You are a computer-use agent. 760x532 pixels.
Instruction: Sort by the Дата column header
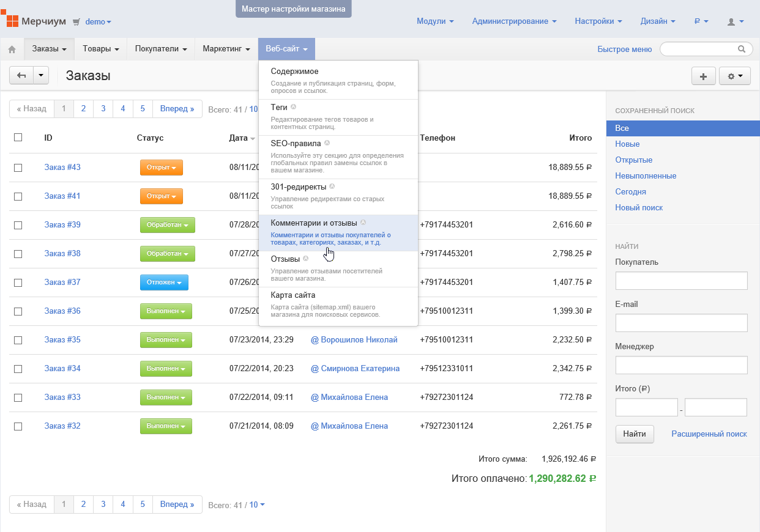tap(242, 138)
